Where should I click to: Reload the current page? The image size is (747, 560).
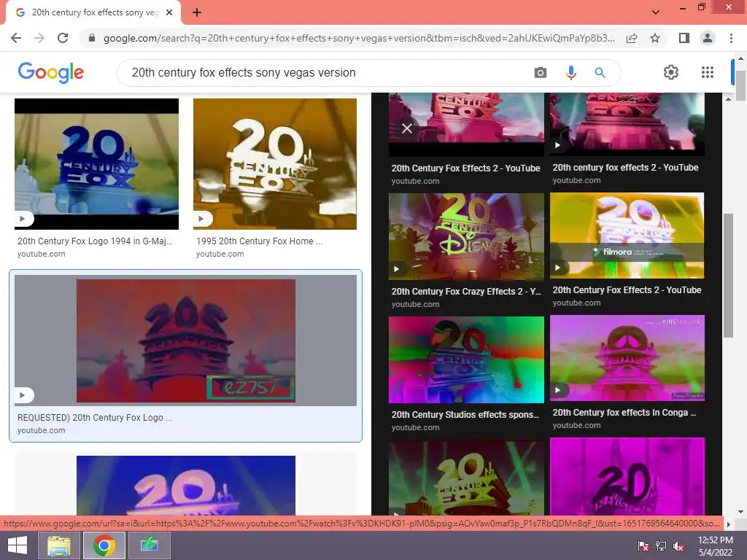pyautogui.click(x=63, y=38)
